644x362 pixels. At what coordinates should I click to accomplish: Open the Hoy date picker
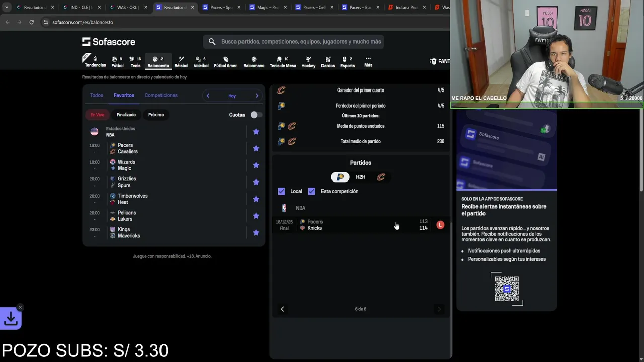point(232,96)
